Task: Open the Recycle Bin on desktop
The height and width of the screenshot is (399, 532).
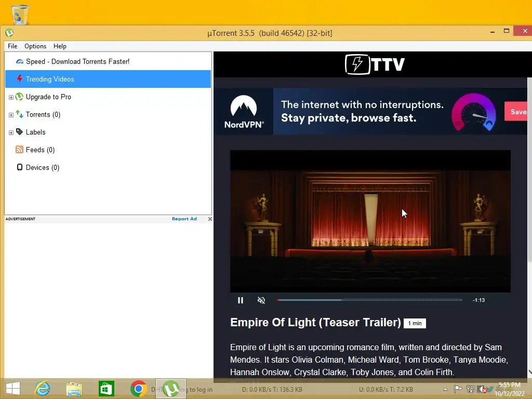Action: (20, 14)
